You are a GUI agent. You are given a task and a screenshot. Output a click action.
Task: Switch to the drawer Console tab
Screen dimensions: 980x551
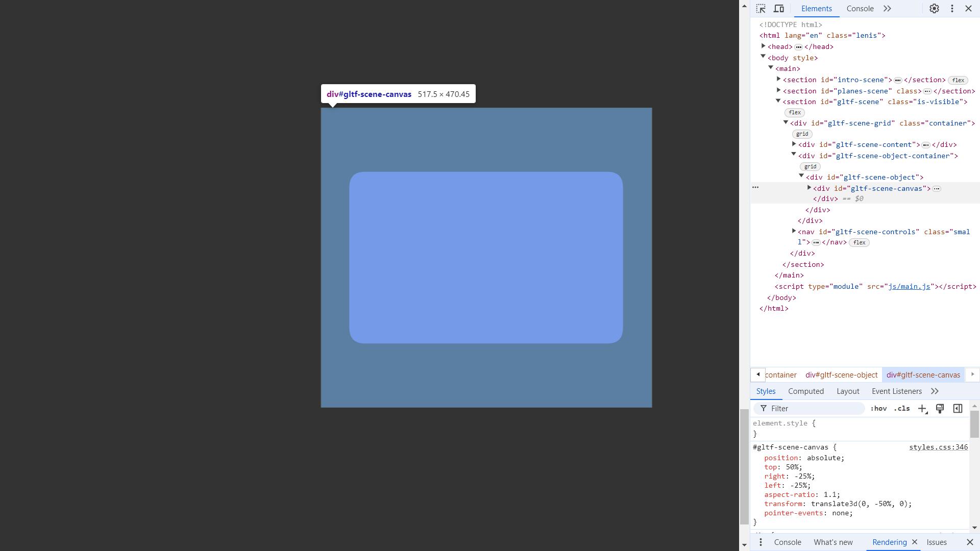point(788,542)
